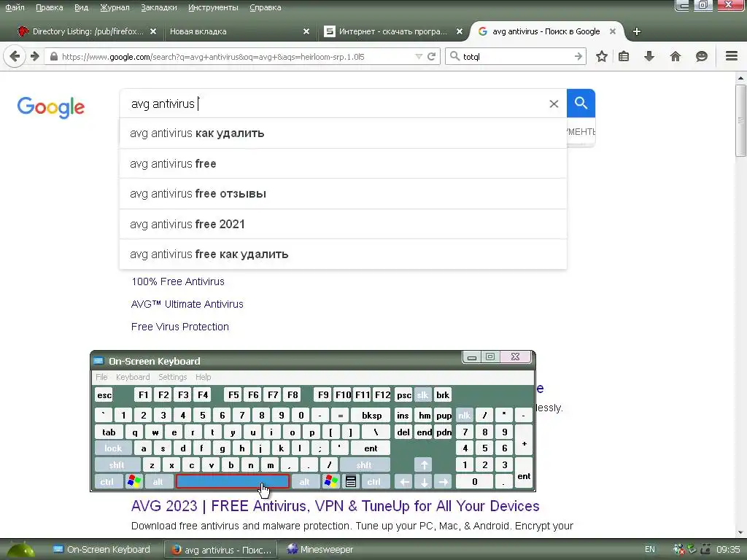Bookmark this page with the star icon
Screen dimensions: 747x560
coord(602,57)
